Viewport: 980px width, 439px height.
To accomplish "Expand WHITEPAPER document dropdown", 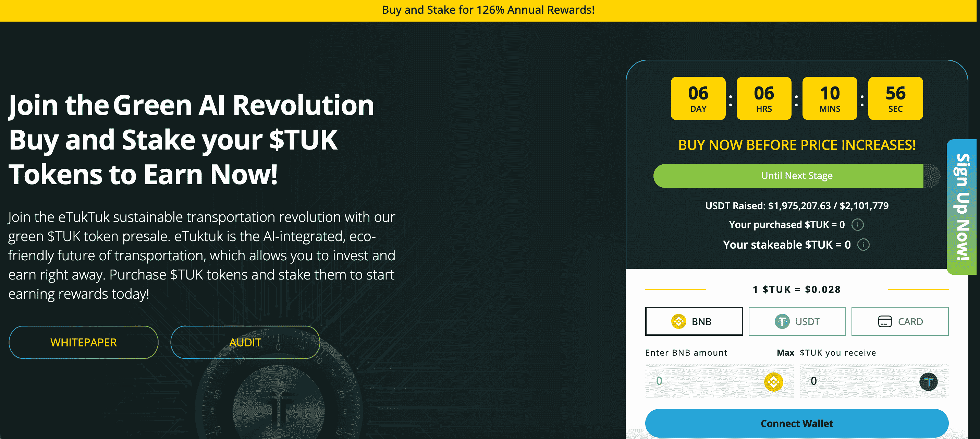I will pos(83,342).
